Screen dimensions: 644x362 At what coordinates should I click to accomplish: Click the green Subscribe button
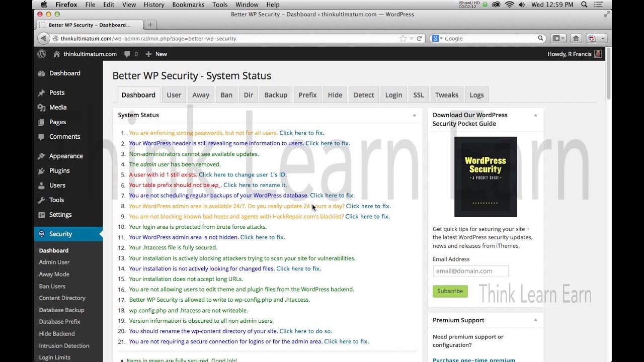pos(450,291)
